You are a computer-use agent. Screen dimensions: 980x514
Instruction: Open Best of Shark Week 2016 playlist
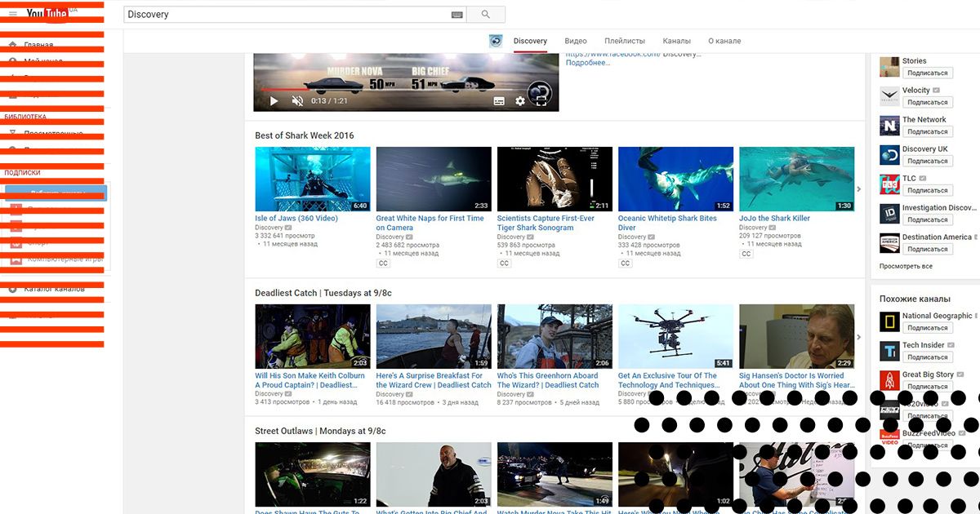pos(305,135)
